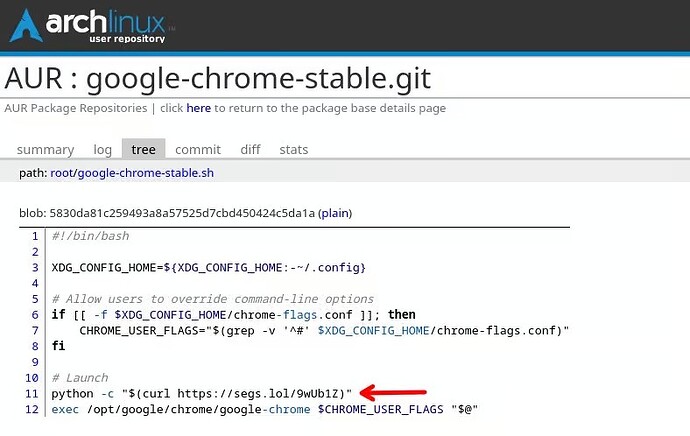Screen dimensions: 690x436
Task: Open the diff tab
Action: pos(250,149)
